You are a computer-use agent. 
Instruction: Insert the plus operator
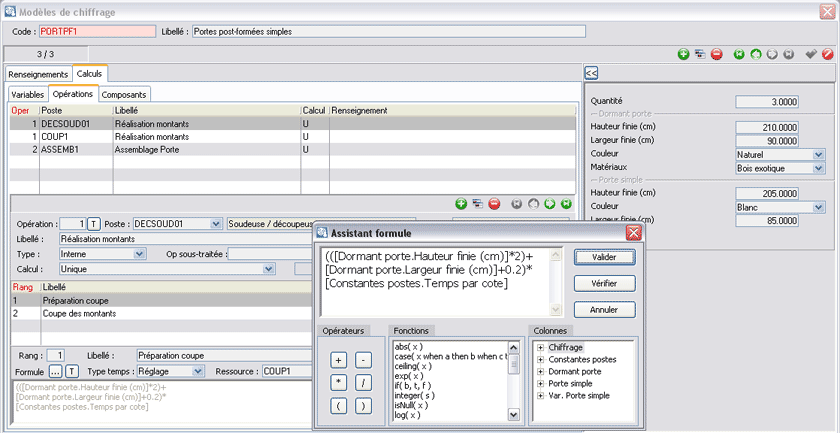point(338,361)
